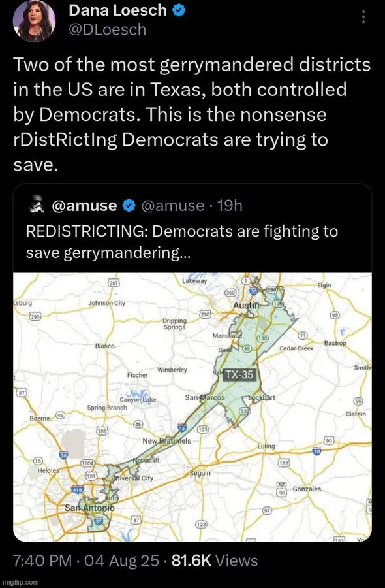Click the Dana Loesch display name

click(118, 10)
